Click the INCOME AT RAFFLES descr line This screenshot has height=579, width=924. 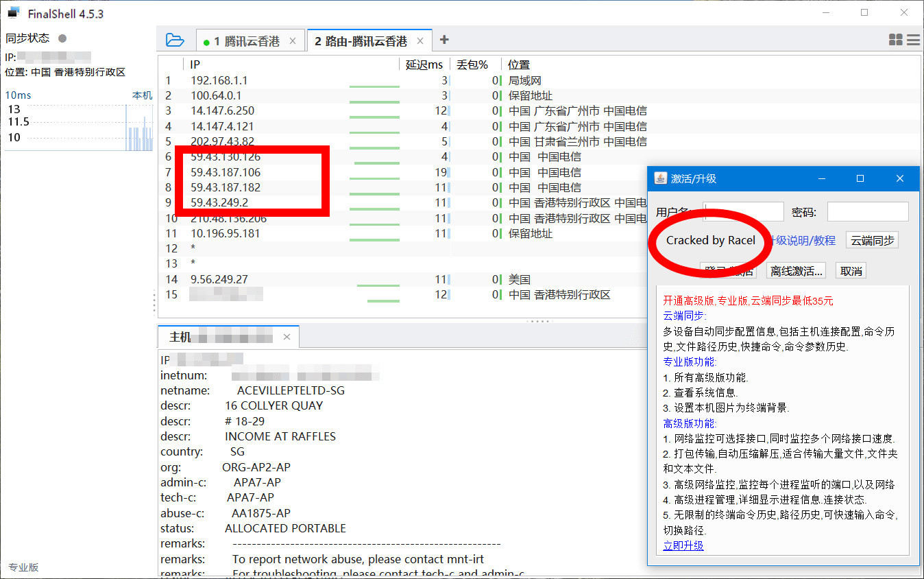(x=280, y=436)
